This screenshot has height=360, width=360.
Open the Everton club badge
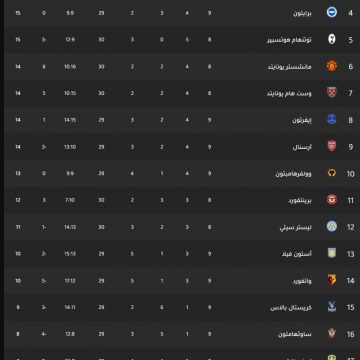click(x=332, y=119)
